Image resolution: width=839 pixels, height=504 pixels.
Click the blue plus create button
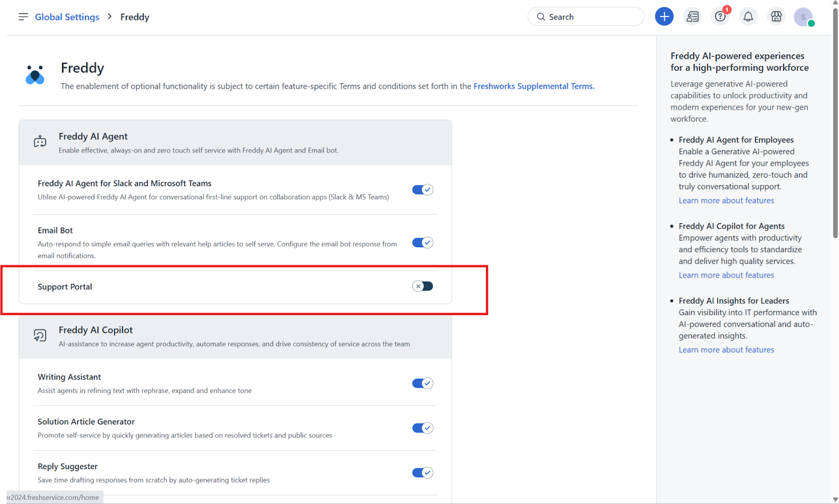pos(664,17)
